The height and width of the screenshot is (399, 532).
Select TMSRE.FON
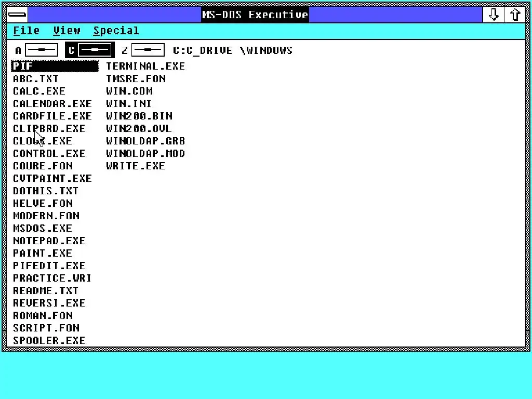pyautogui.click(x=136, y=79)
